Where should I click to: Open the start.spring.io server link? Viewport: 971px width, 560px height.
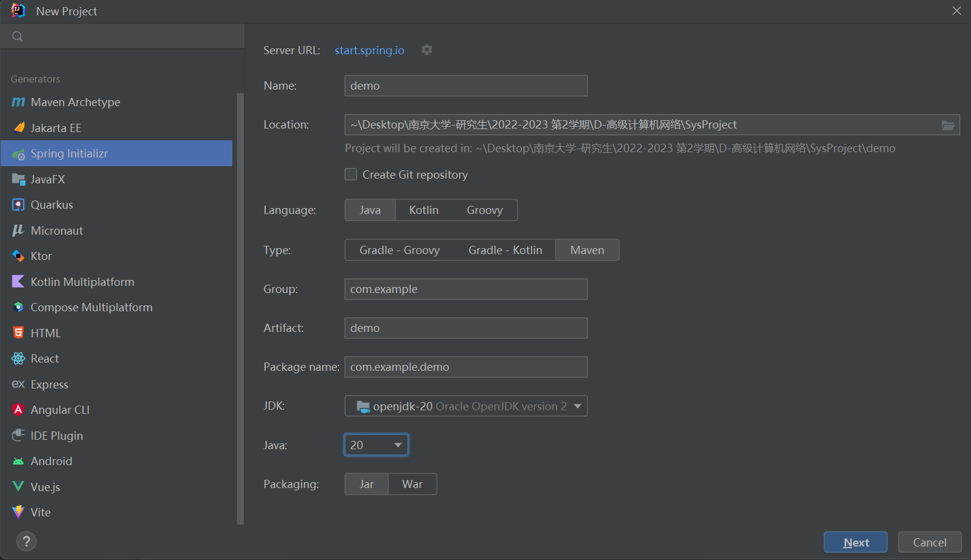pyautogui.click(x=370, y=50)
